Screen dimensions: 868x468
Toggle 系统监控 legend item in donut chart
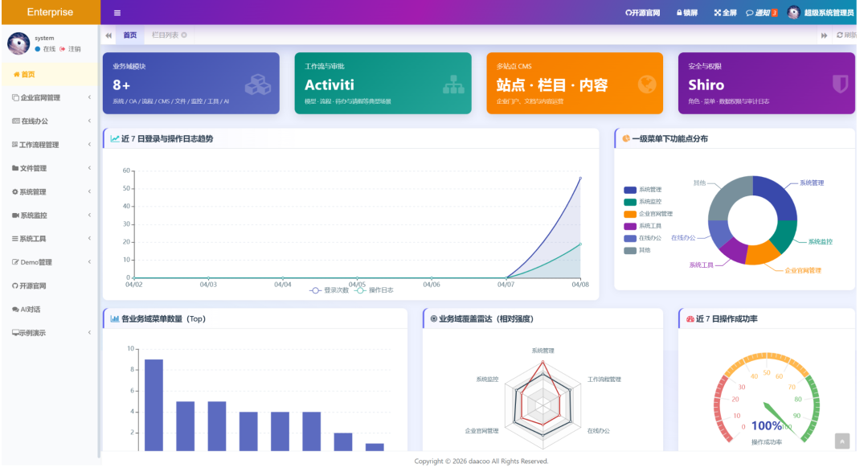click(643, 202)
